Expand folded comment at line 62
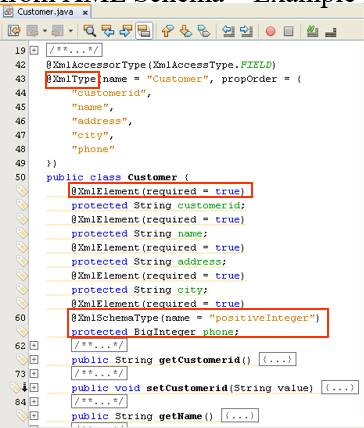 (x=34, y=346)
